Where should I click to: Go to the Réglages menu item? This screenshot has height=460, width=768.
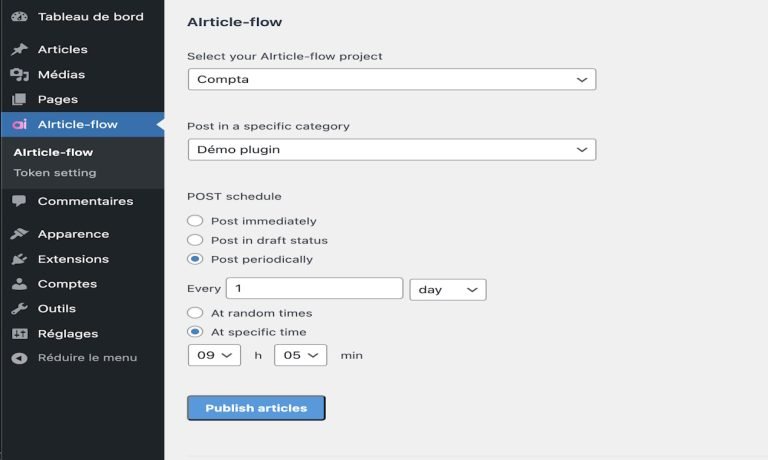pyautogui.click(x=68, y=334)
